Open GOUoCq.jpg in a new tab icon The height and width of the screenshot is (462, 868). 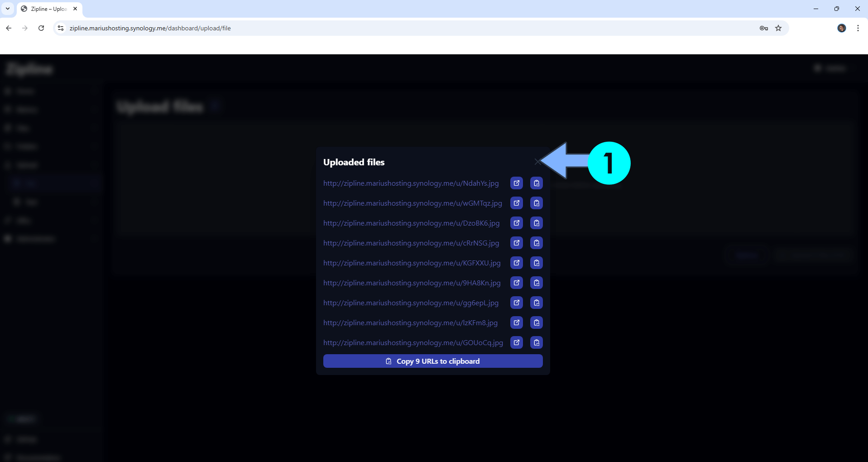517,342
